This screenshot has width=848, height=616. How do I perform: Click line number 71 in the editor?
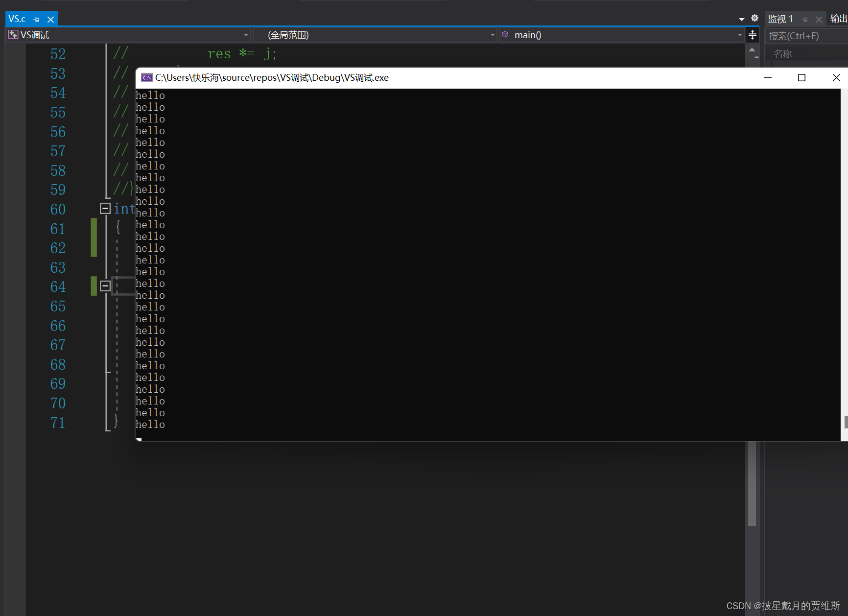click(x=58, y=423)
